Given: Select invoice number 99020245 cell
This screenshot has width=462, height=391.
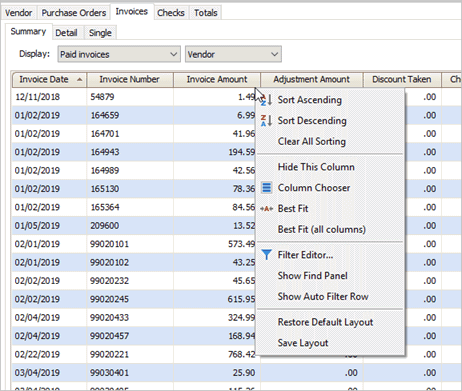Looking at the screenshot, I should pos(130,299).
